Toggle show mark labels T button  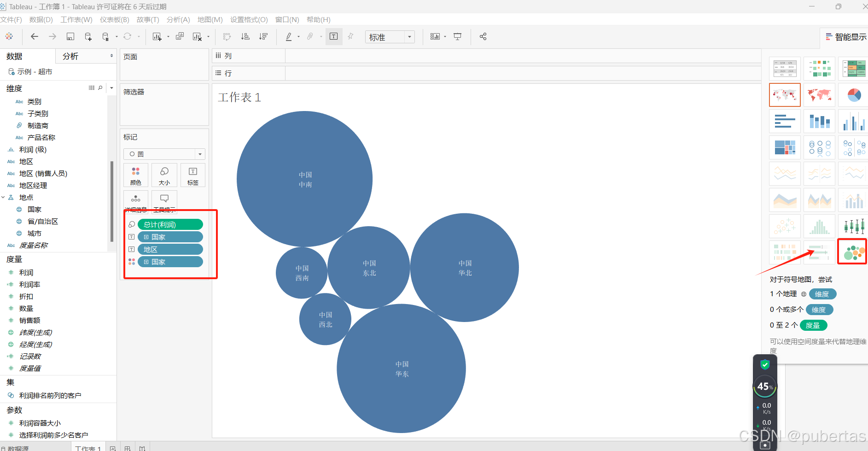(334, 36)
